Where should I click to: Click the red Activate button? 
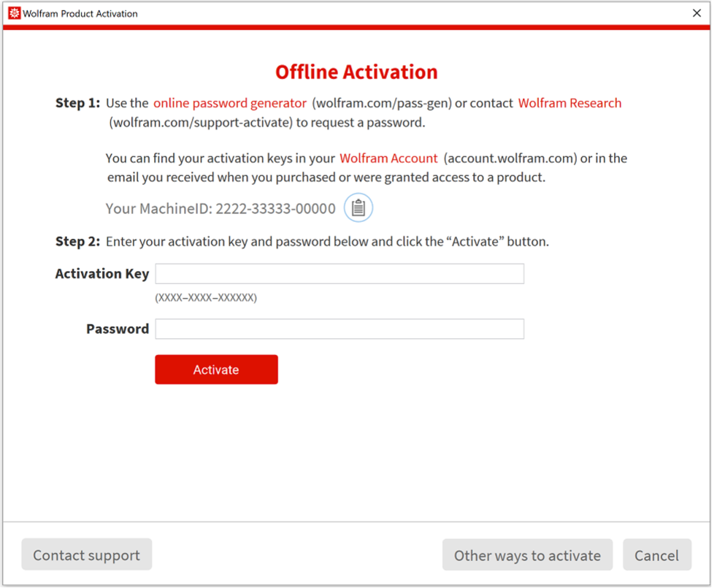click(216, 369)
